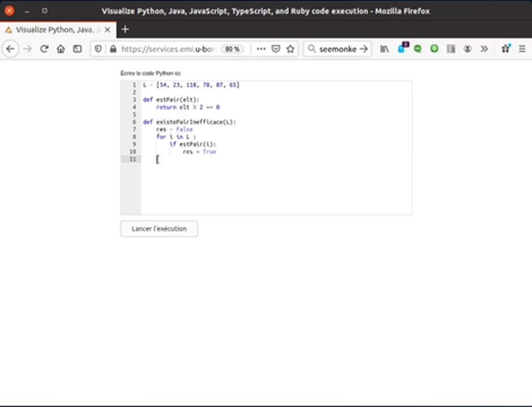
Task: Open the tracking protection shield icon
Action: pos(98,49)
